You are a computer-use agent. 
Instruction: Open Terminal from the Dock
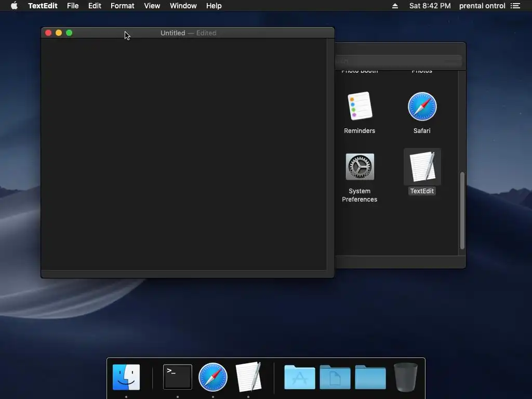[x=178, y=377]
